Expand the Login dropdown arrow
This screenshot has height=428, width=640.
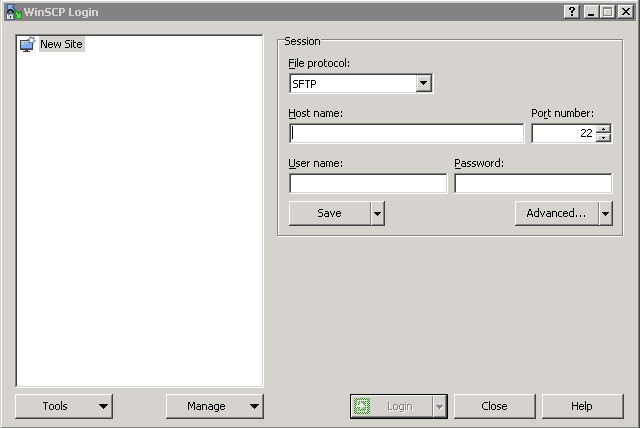440,406
